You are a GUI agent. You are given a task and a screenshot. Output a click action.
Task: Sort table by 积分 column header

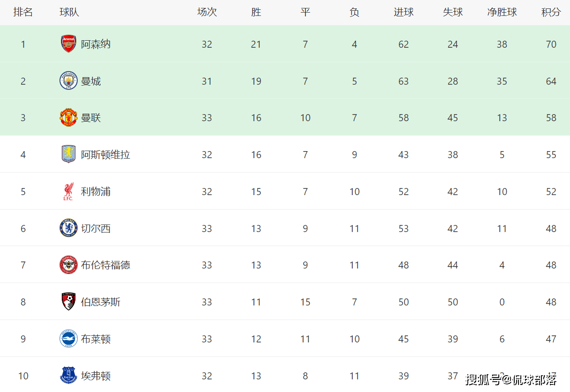(x=551, y=12)
